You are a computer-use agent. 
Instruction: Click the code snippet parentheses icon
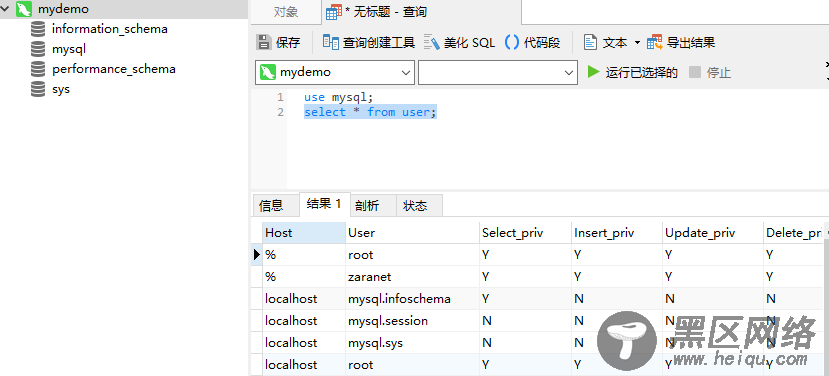(512, 42)
